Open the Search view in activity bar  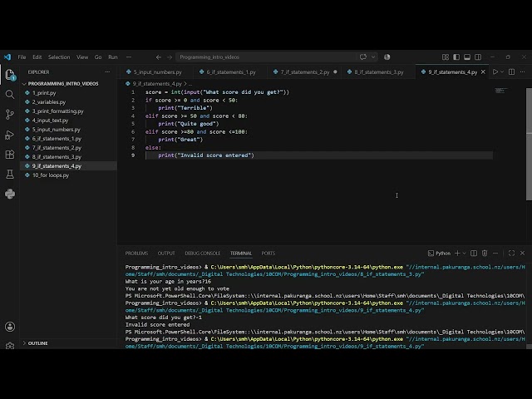[10, 94]
